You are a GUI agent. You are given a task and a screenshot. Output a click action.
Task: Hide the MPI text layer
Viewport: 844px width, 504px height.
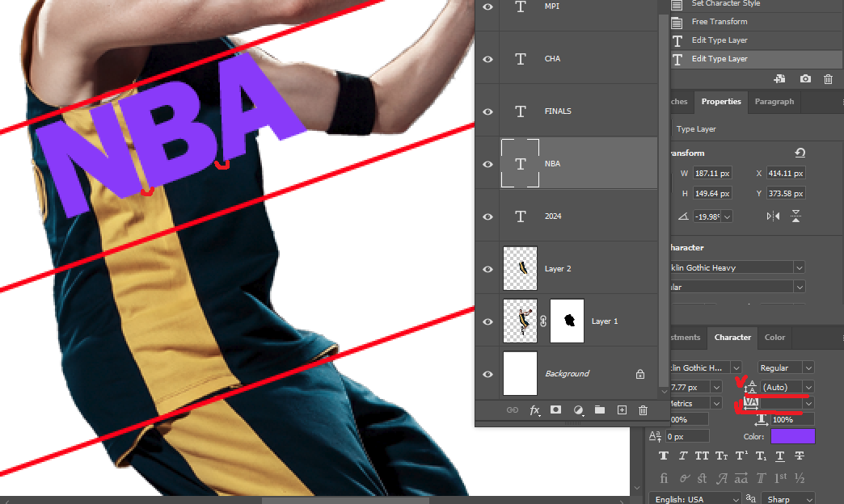point(487,7)
